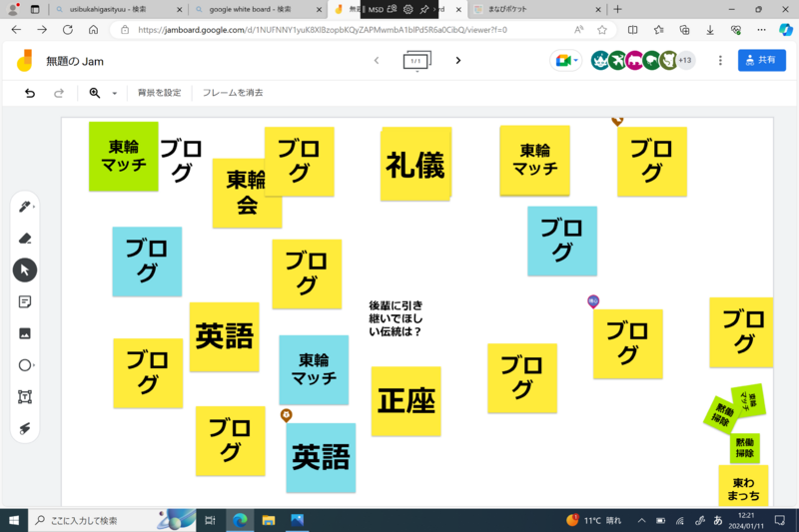Select the Pen tool
This screenshot has width=799, height=532.
[25, 207]
